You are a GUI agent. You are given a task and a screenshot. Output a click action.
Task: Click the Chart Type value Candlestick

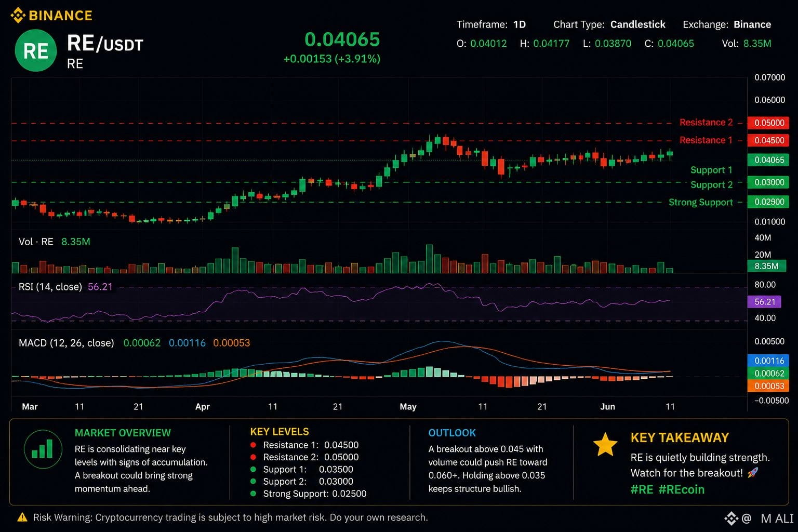coord(637,24)
